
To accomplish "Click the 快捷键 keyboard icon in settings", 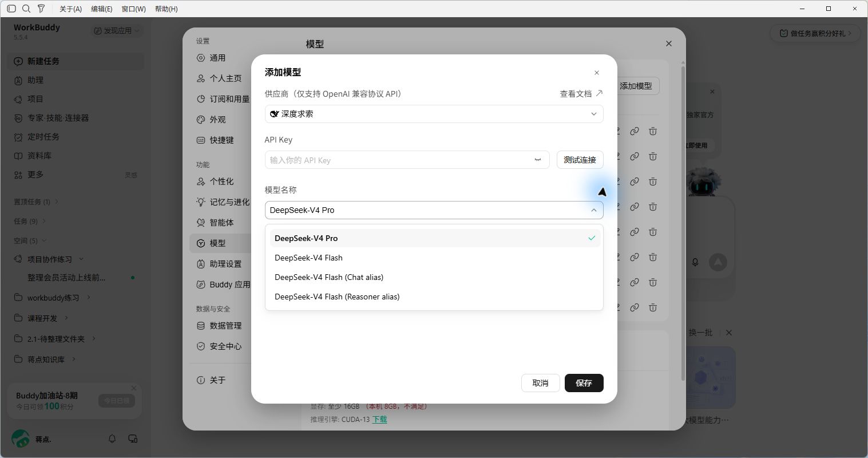I will coord(201,140).
